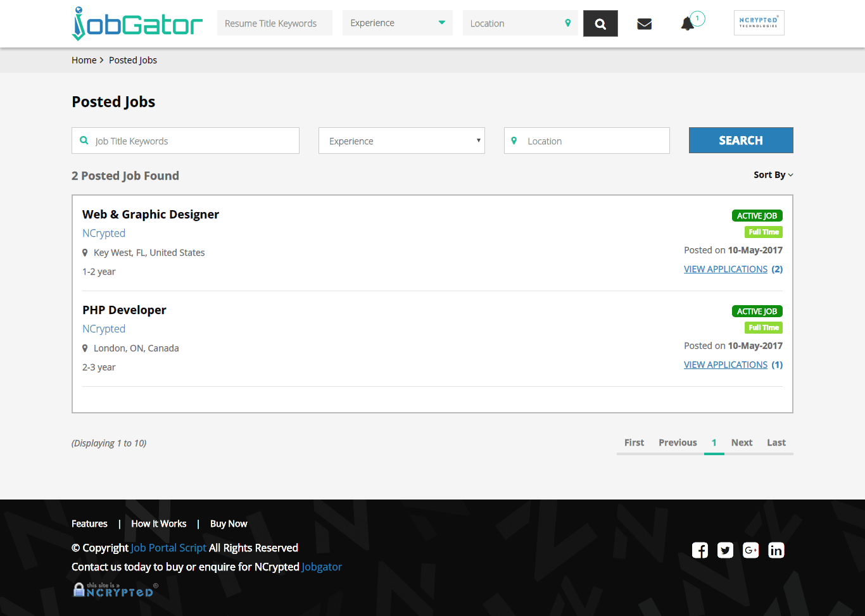865x616 pixels.
Task: Open the notifications bell icon
Action: click(687, 24)
